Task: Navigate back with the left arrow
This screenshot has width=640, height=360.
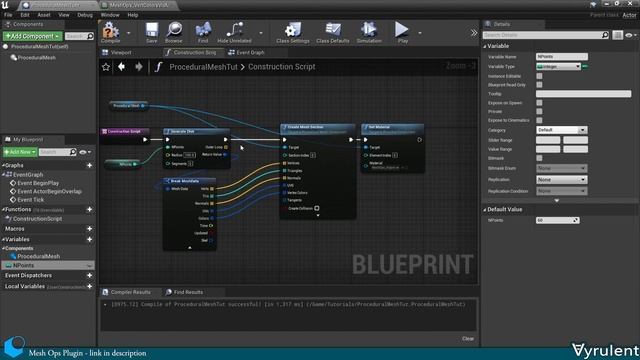Action: 122,67
